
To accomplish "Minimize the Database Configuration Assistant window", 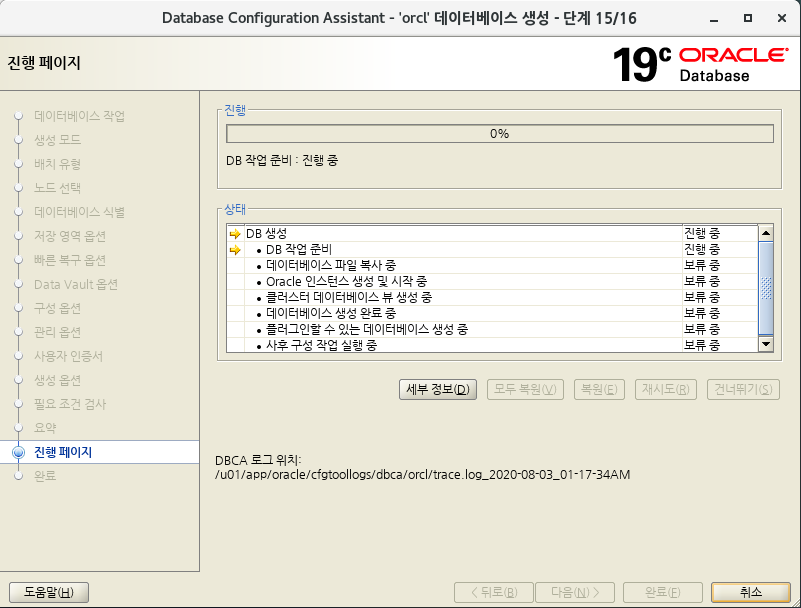I will (714, 19).
